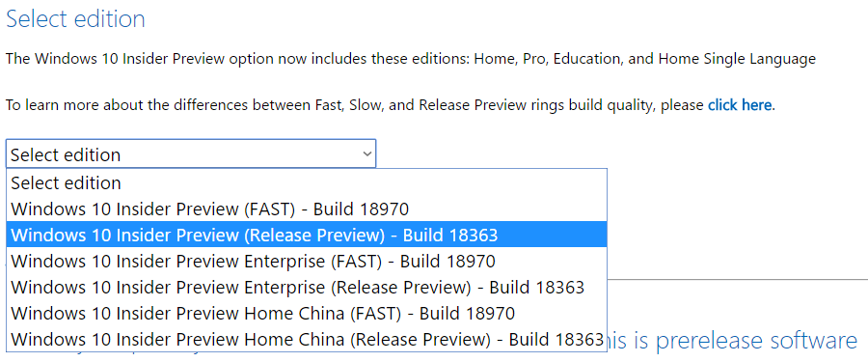Follow the 'click here' link
This screenshot has width=868, height=362.
coord(740,104)
